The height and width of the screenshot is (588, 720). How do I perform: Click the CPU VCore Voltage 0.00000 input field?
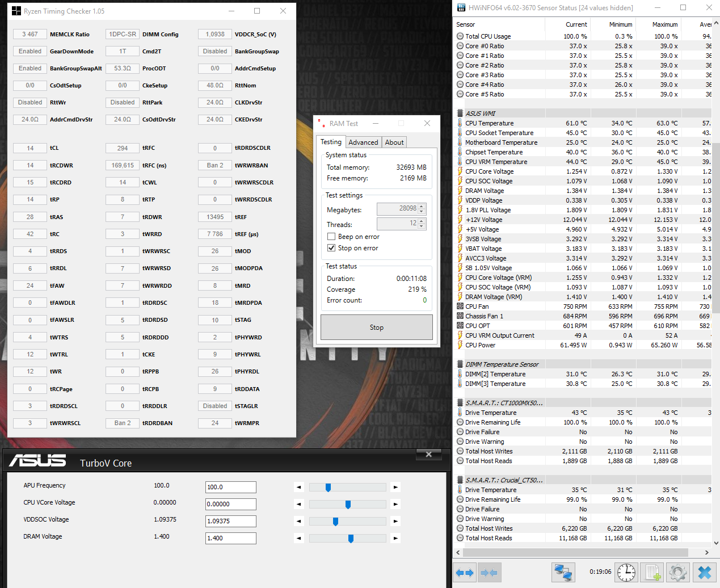pyautogui.click(x=231, y=504)
